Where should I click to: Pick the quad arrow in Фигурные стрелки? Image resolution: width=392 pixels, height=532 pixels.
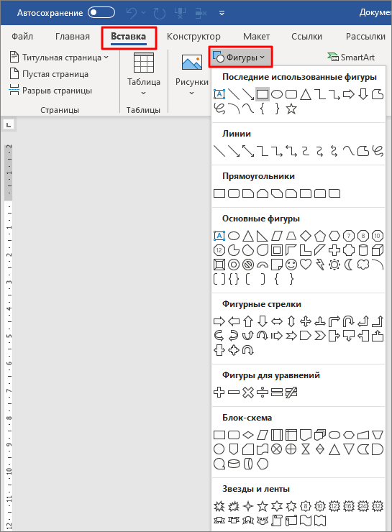(x=306, y=321)
